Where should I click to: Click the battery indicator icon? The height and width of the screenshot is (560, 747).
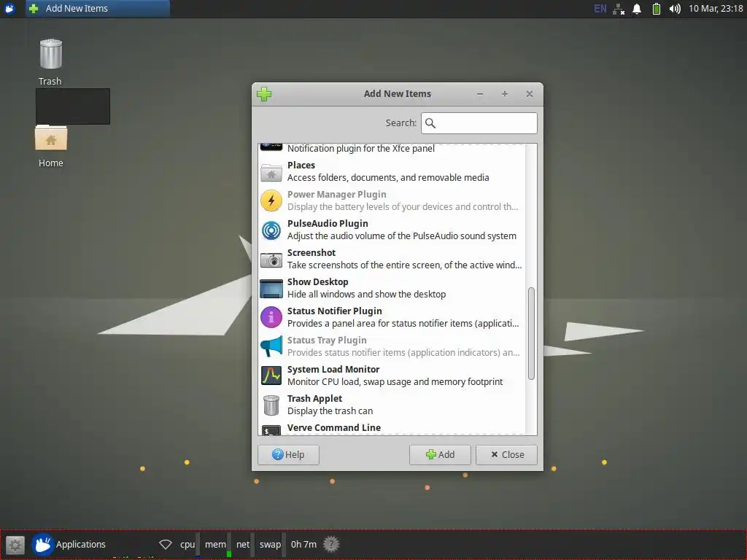coord(656,9)
